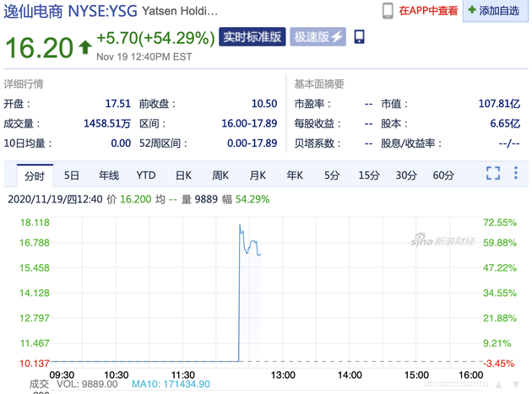
Task: Add stock with 添加自选 button
Action: (x=496, y=11)
